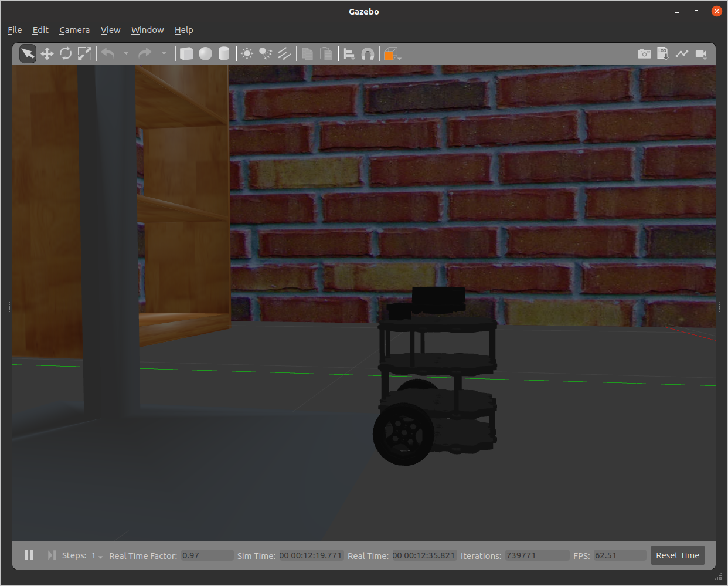Screen dimensions: 728x586
Task: Close the Gazebo window
Action: 716,11
